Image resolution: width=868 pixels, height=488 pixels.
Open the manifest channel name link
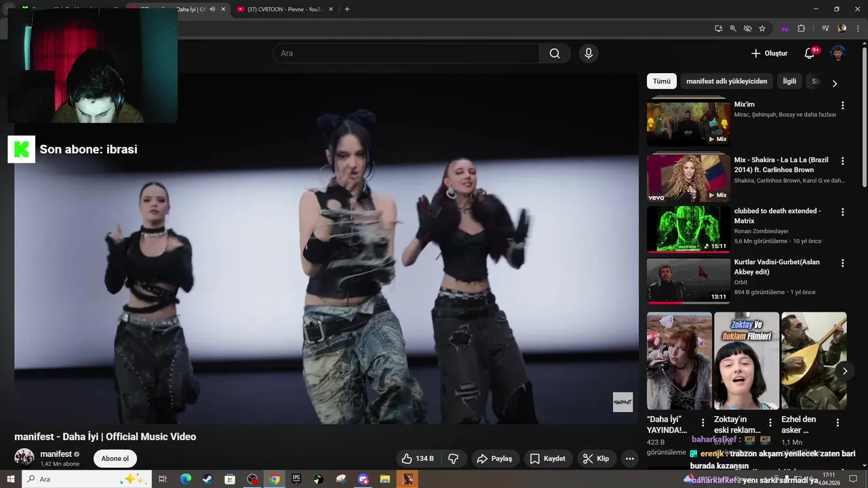pos(56,454)
